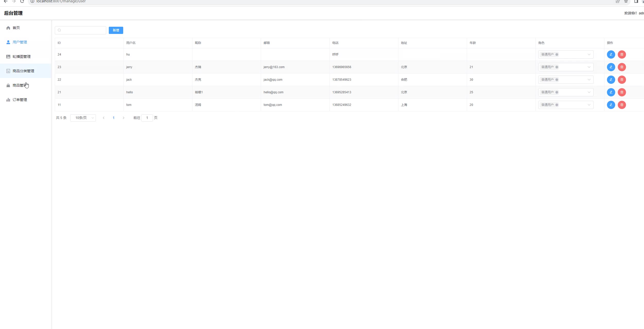This screenshot has width=644, height=329.
Task: Edit the tom user entry
Action: coord(611,105)
